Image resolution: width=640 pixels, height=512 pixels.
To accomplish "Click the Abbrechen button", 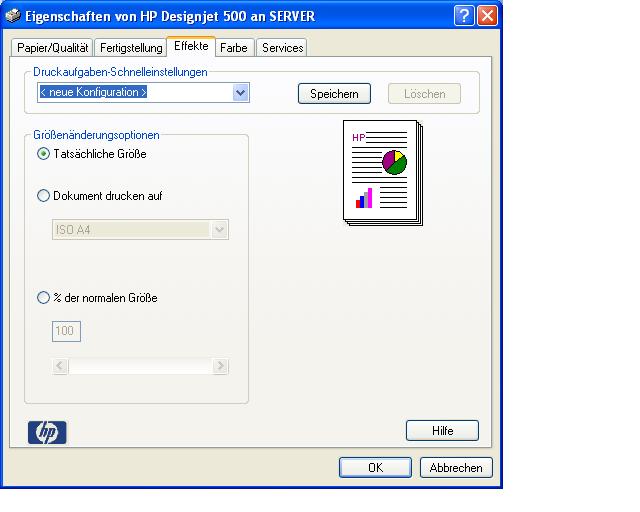I will pyautogui.click(x=456, y=467).
